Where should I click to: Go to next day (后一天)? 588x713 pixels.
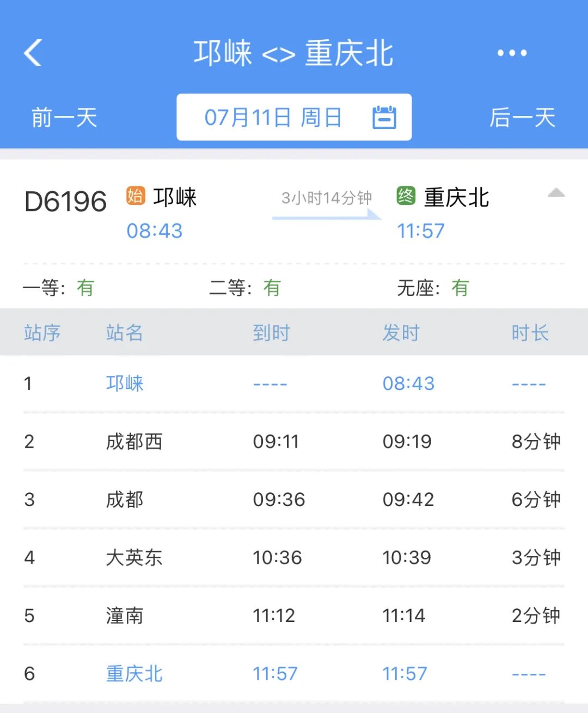pyautogui.click(x=522, y=118)
